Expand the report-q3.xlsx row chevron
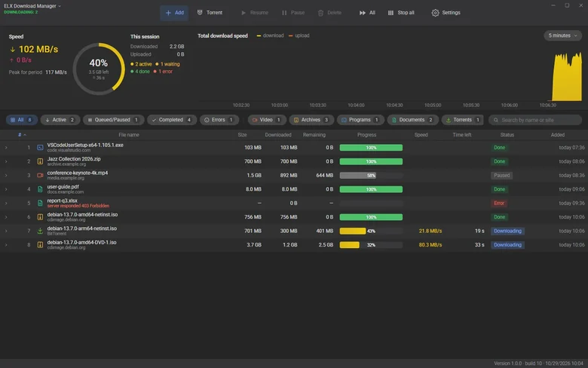 click(6, 204)
